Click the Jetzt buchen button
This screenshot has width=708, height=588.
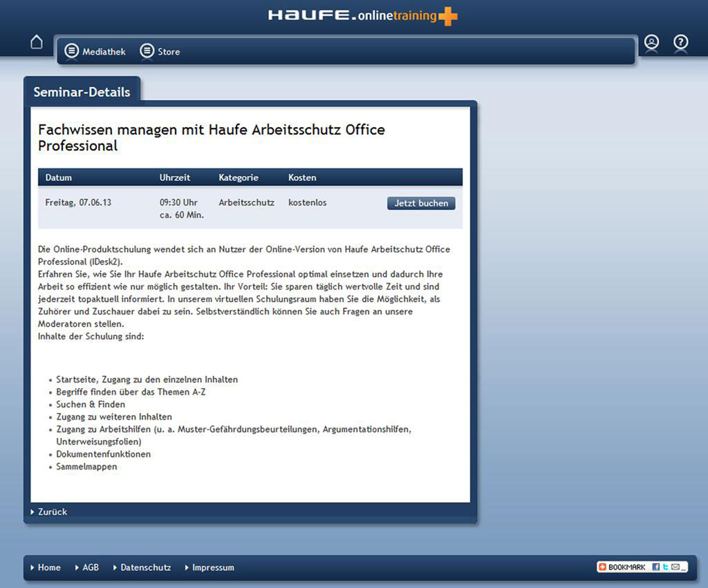[x=421, y=203]
